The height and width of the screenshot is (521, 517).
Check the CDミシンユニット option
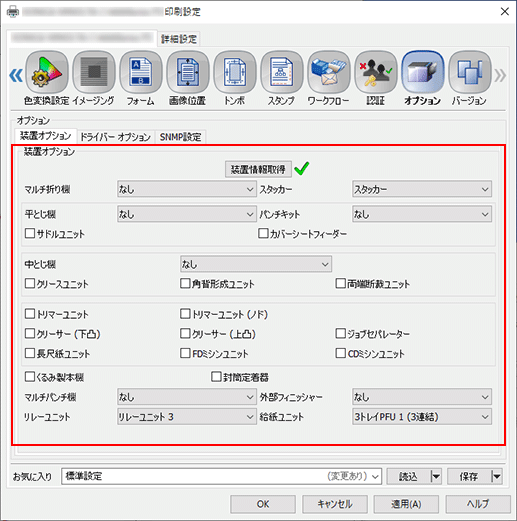pos(340,353)
